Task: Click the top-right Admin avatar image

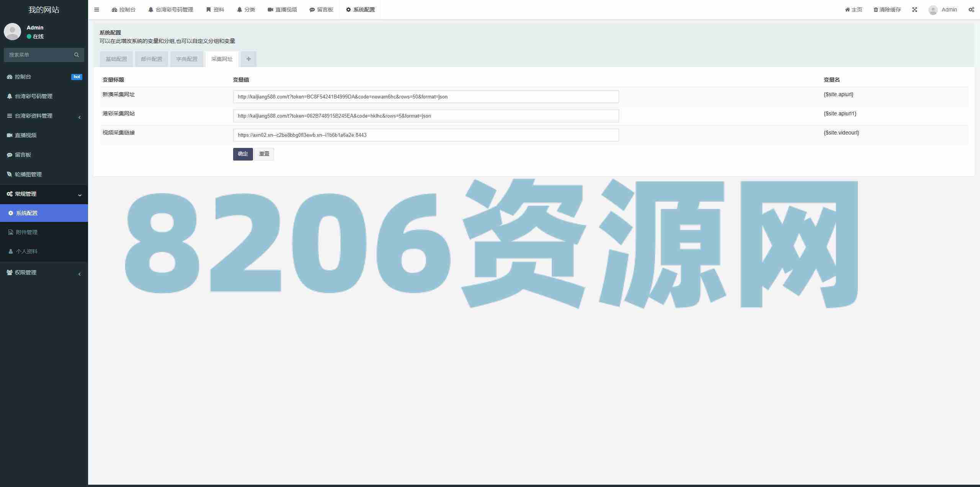Action: pyautogui.click(x=933, y=10)
